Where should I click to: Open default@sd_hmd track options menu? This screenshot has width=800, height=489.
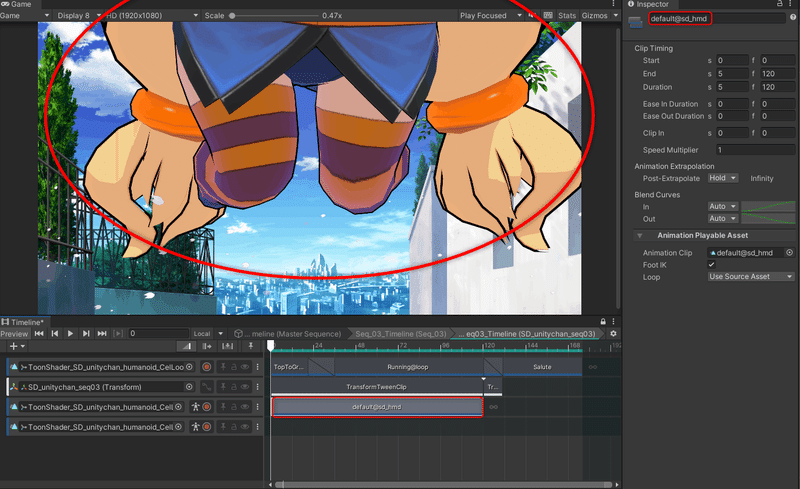tap(258, 407)
